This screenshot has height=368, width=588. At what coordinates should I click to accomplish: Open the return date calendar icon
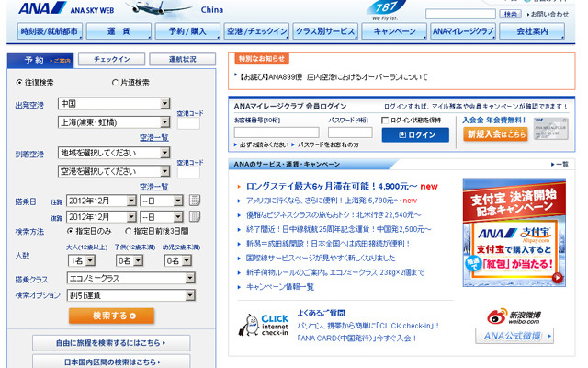click(x=195, y=216)
